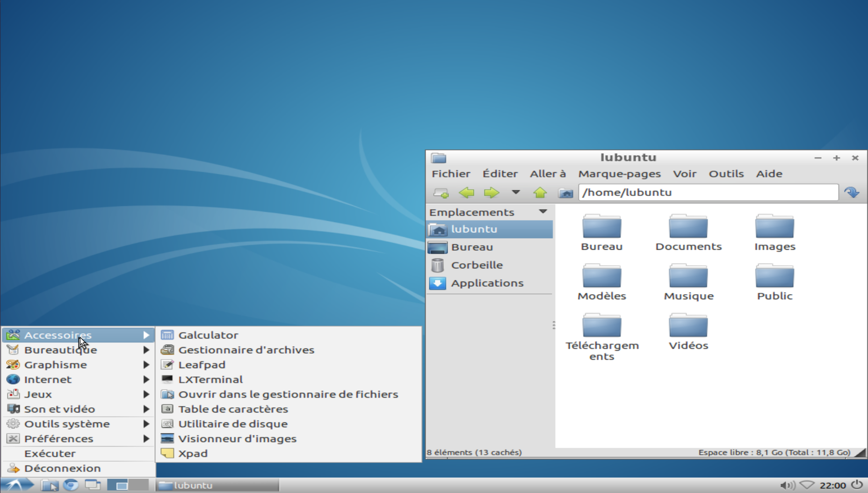Image resolution: width=868 pixels, height=493 pixels.
Task: Go back with the left arrow
Action: [466, 193]
